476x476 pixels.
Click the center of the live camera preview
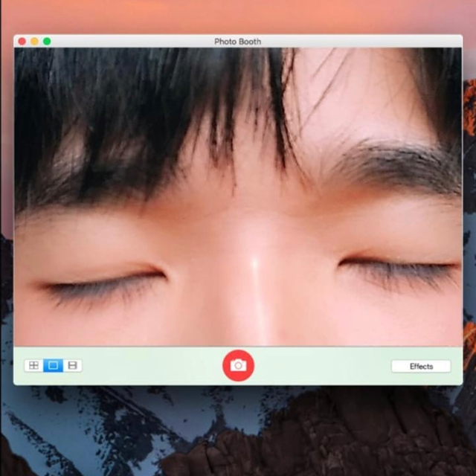pos(238,197)
